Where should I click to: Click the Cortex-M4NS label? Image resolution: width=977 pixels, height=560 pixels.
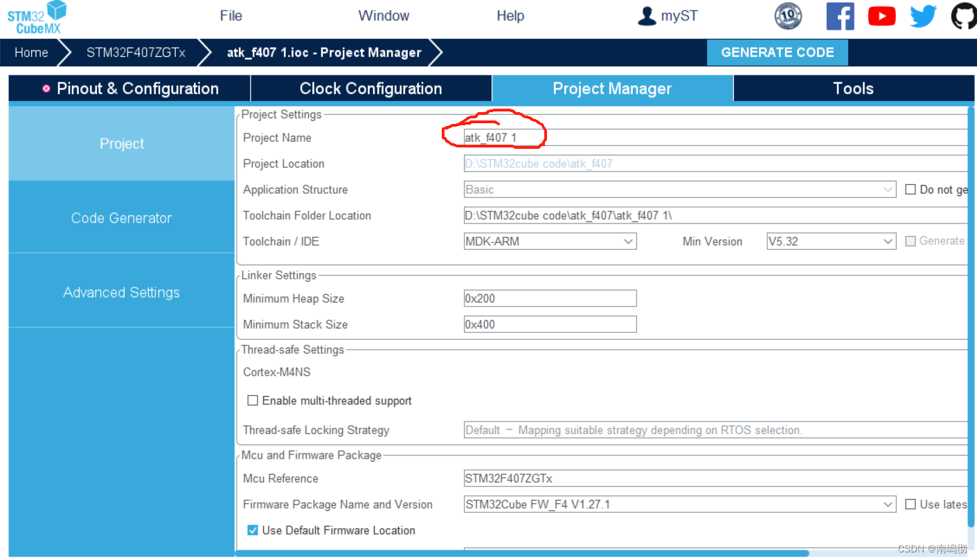pyautogui.click(x=277, y=372)
